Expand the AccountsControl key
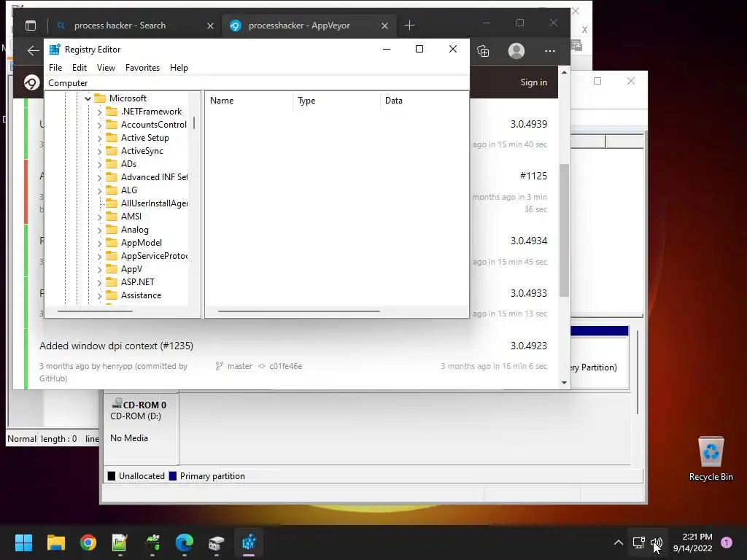Image resolution: width=747 pixels, height=560 pixels. tap(99, 125)
